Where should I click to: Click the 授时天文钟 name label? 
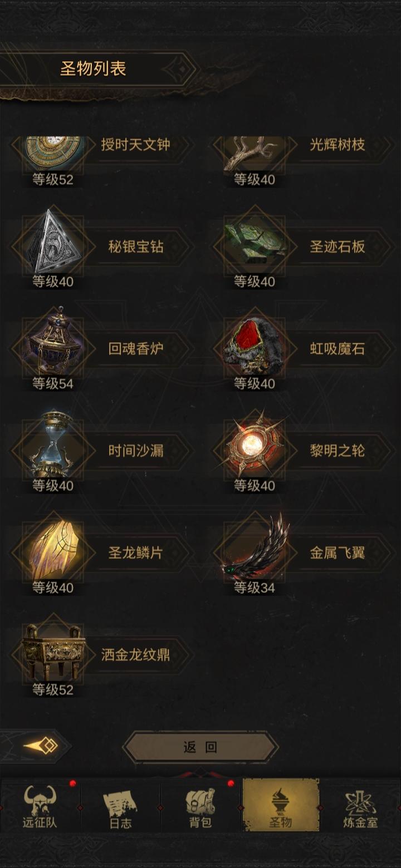135,145
